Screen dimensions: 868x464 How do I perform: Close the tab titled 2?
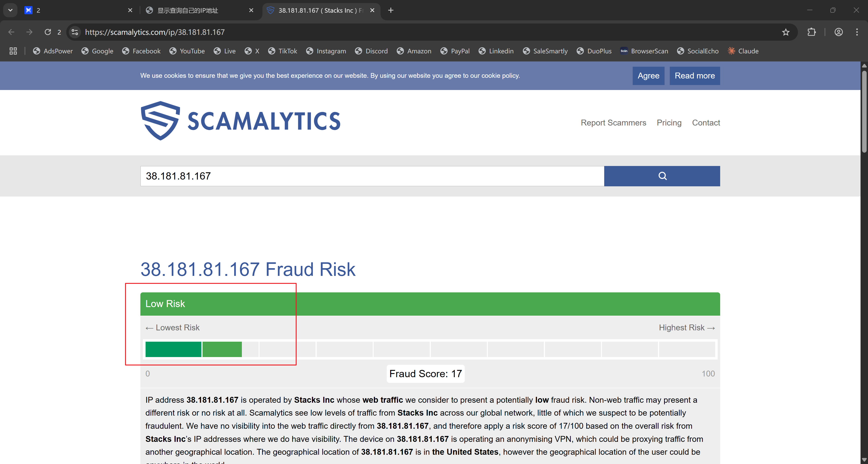tap(130, 10)
